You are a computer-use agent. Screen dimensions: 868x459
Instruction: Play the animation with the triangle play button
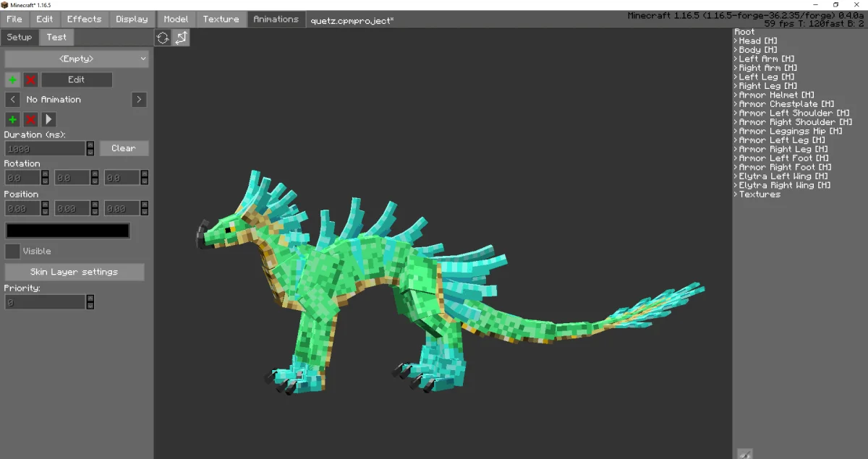48,119
